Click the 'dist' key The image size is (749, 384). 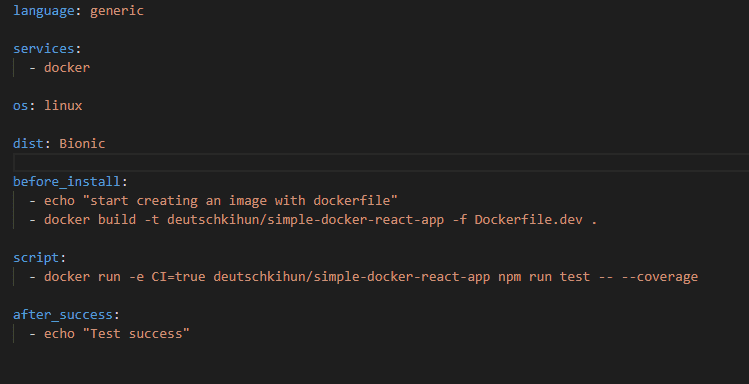pos(28,144)
